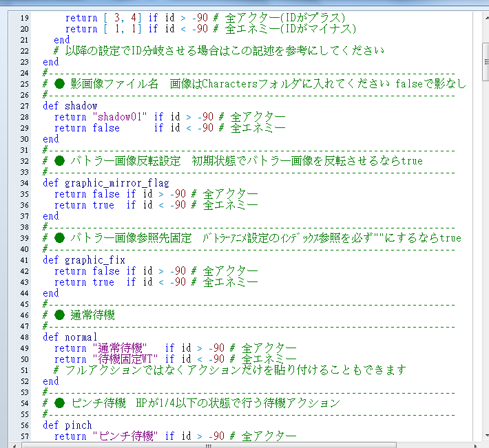489x448 pixels.
Task: Click the comment on line 51
Action: (x=230, y=370)
